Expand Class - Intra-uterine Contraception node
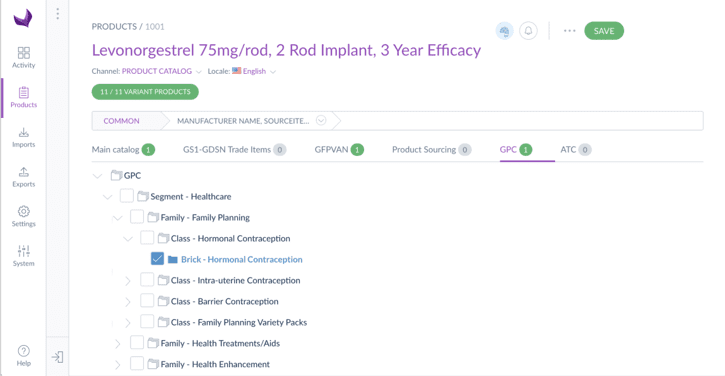 pos(128,281)
